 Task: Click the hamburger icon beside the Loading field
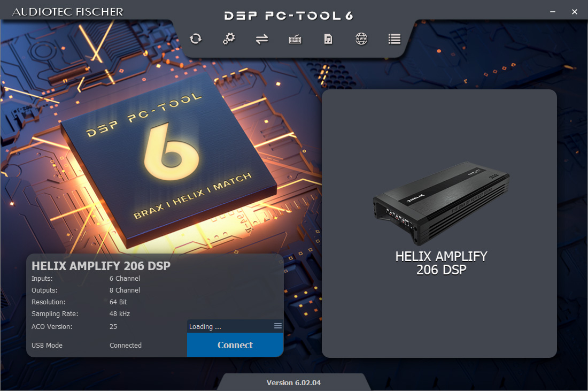tap(277, 325)
